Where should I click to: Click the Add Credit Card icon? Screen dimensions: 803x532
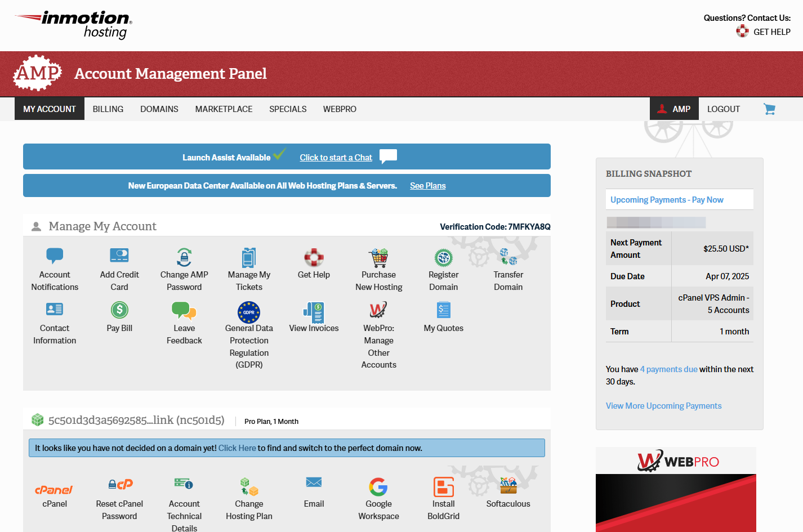119,256
